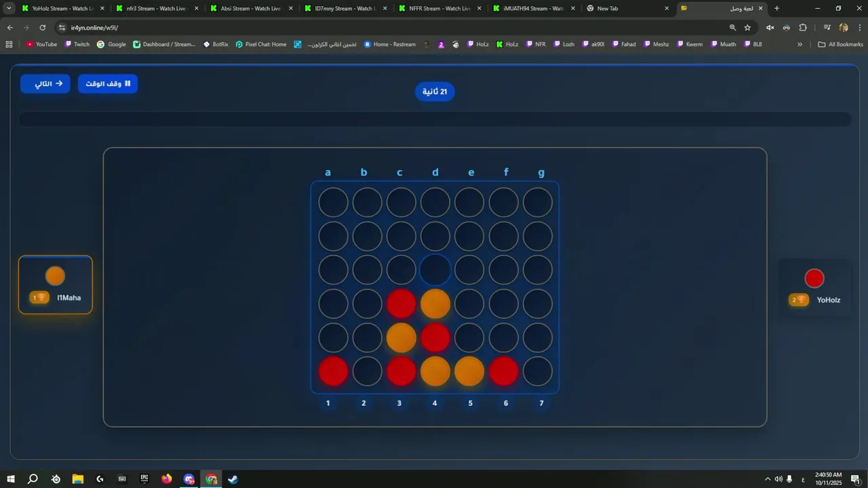Open Firefox from the taskbar
This screenshot has width=868, height=488.
click(x=167, y=479)
